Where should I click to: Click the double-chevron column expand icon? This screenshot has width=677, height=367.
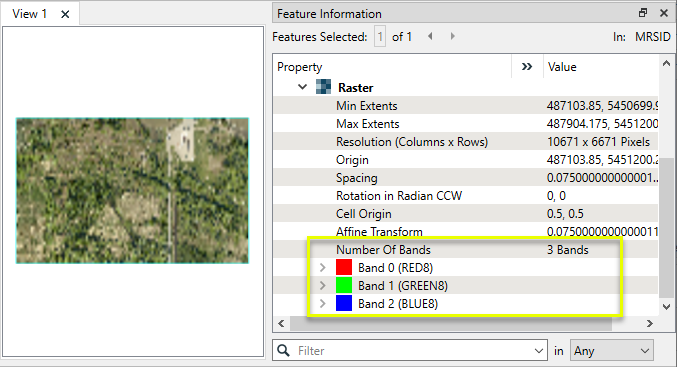[527, 66]
